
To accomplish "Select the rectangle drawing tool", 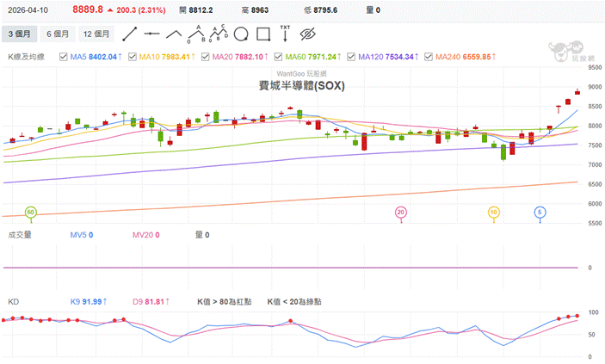I will [x=263, y=34].
